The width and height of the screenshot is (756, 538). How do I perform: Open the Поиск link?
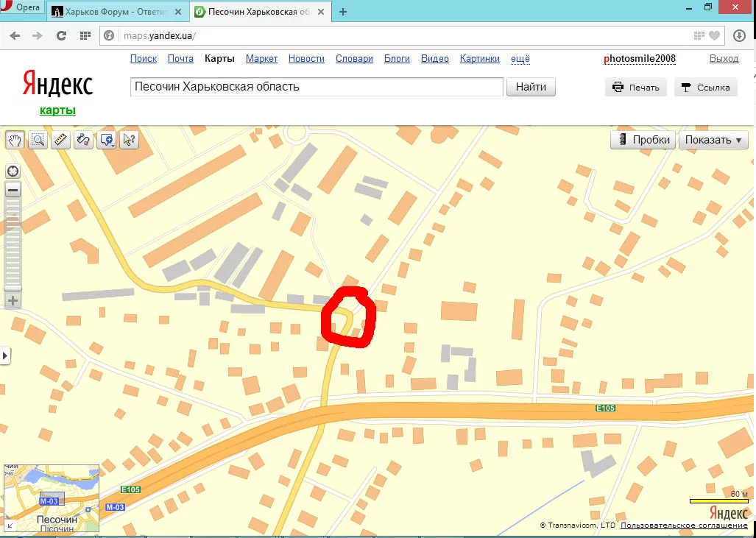click(x=144, y=58)
